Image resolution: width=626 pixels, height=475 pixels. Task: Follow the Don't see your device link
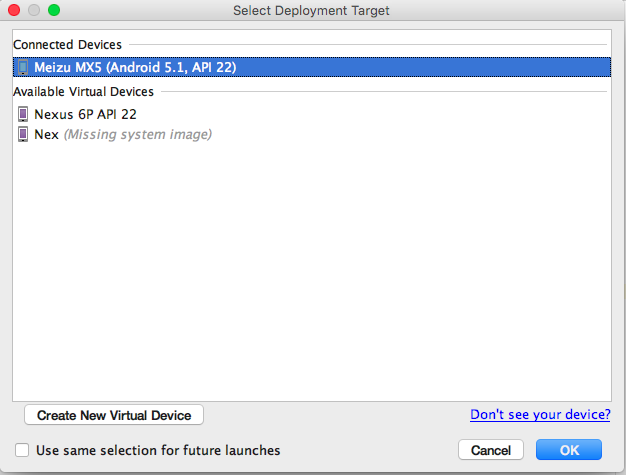[x=540, y=415]
